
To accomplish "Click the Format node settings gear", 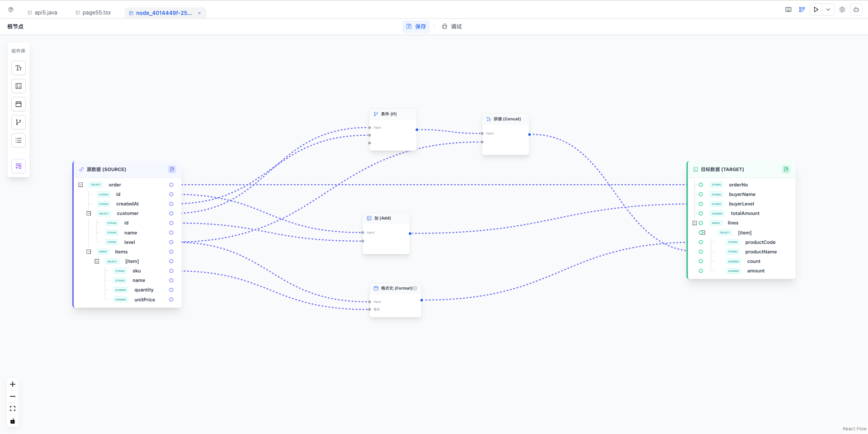I will [x=415, y=288].
